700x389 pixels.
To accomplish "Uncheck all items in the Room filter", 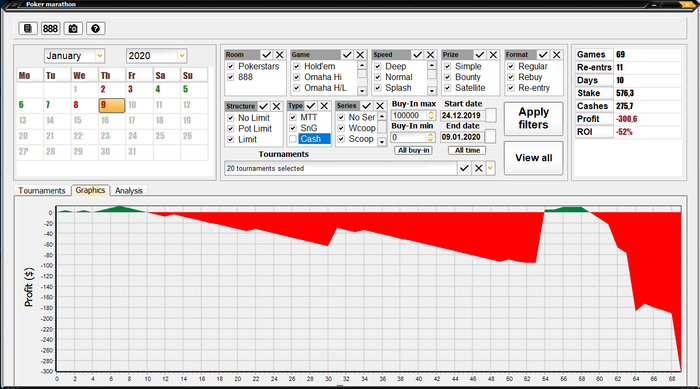I will (280, 54).
